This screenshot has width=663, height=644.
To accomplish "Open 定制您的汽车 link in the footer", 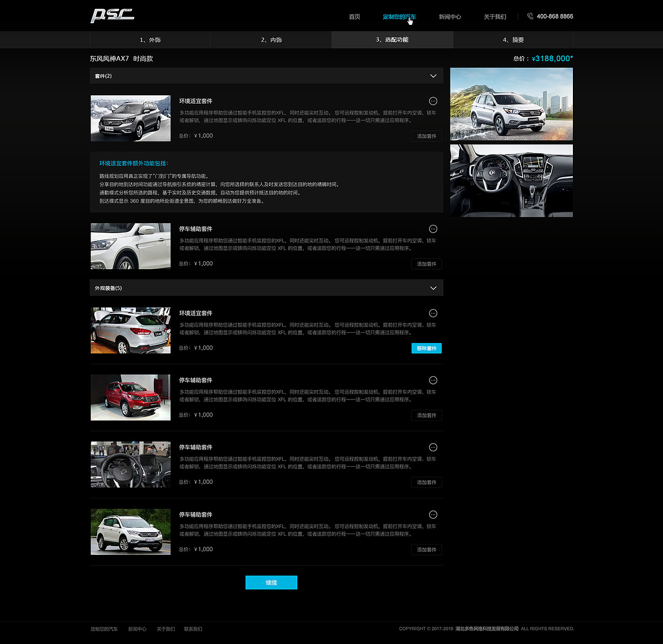I will click(x=104, y=629).
